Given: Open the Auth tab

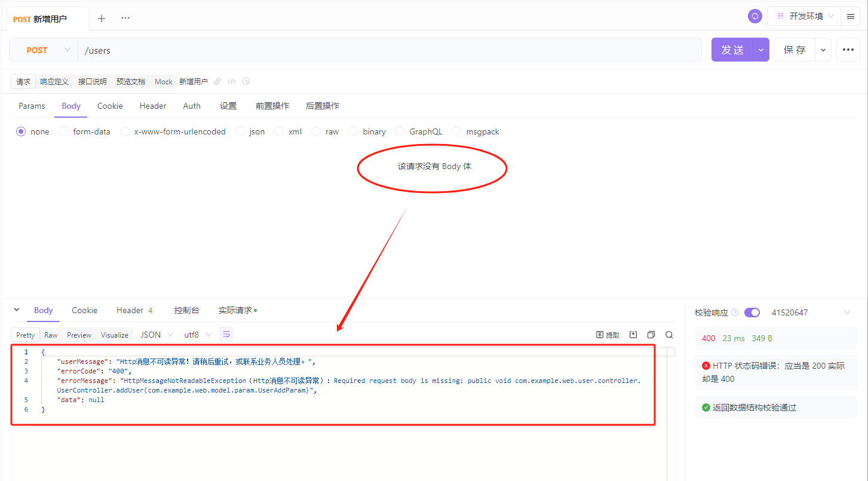Looking at the screenshot, I should click(192, 106).
